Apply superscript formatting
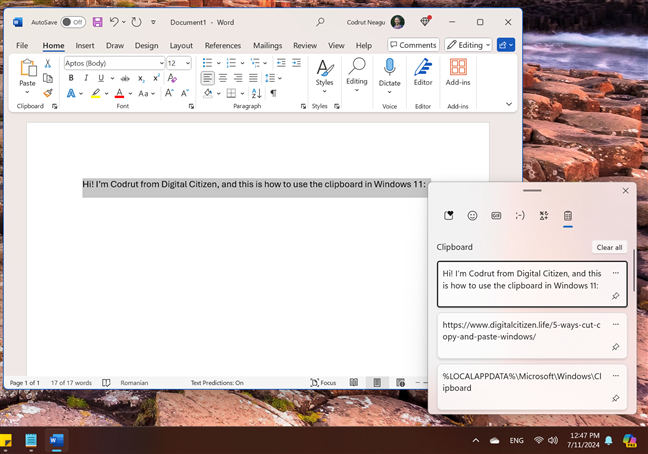 pos(156,78)
